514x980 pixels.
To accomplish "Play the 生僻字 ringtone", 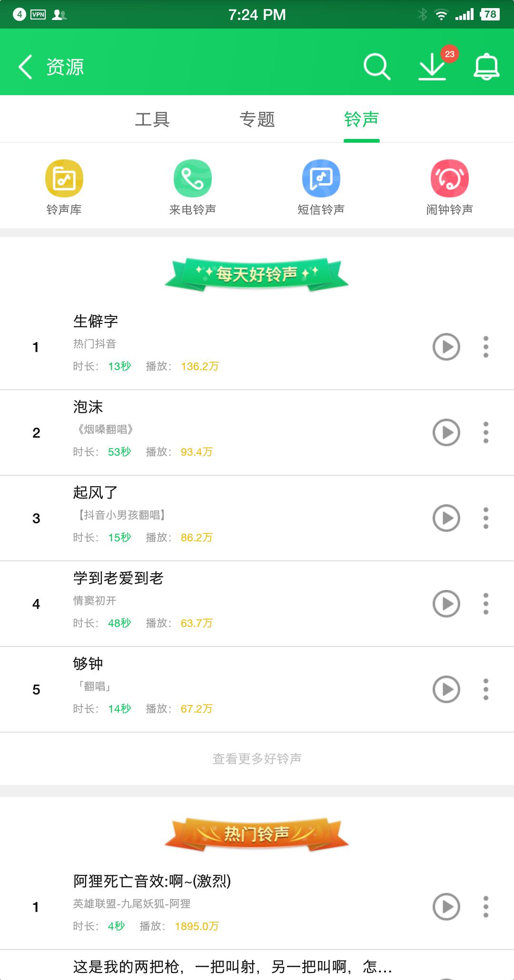I will coord(446,347).
